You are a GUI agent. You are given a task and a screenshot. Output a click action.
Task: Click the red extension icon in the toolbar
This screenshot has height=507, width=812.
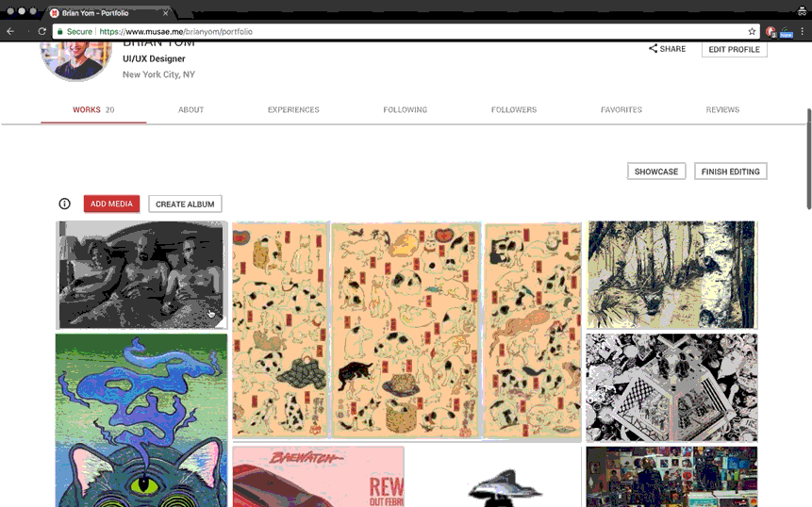point(770,31)
